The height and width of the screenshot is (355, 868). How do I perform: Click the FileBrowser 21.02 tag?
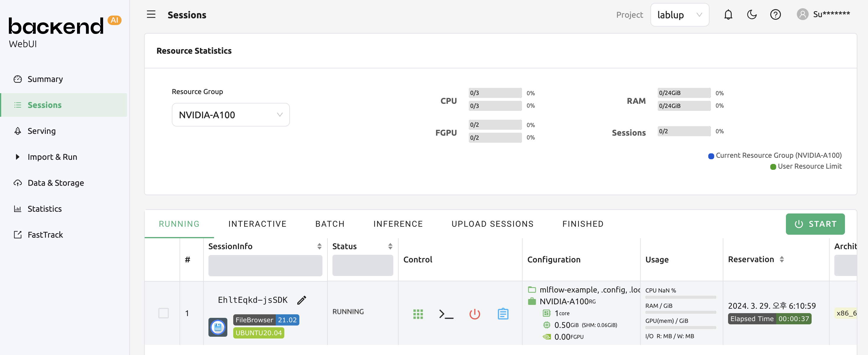click(x=266, y=320)
